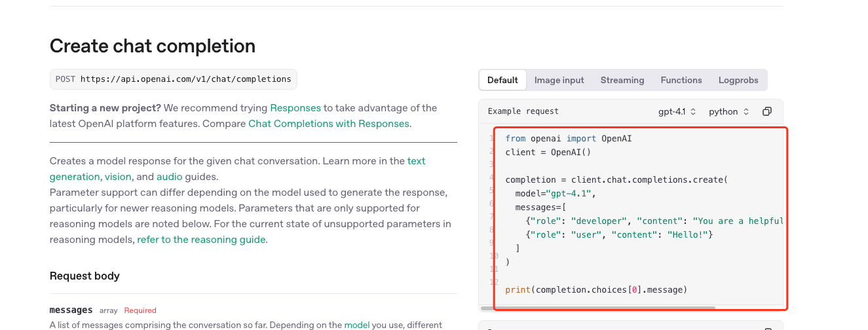The image size is (868, 330).
Task: Click the messages parameter name
Action: point(71,310)
